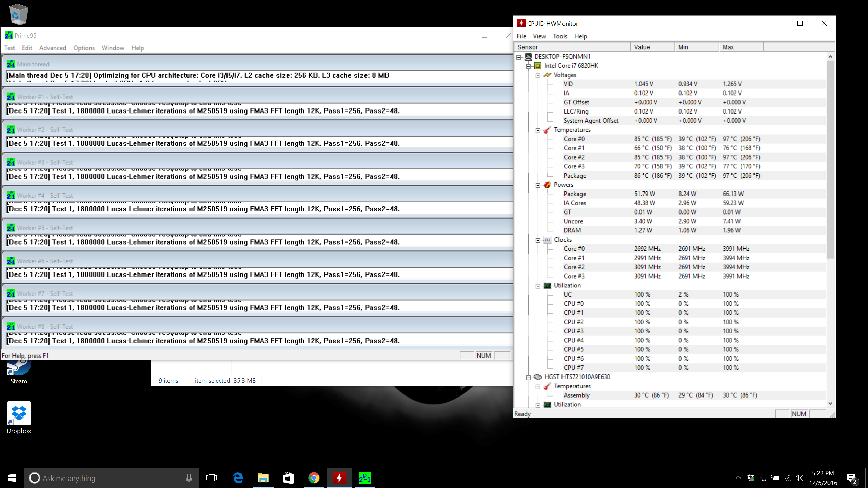The height and width of the screenshot is (488, 868).
Task: Click the Worker #5 Self-Test window icon
Action: click(x=11, y=228)
